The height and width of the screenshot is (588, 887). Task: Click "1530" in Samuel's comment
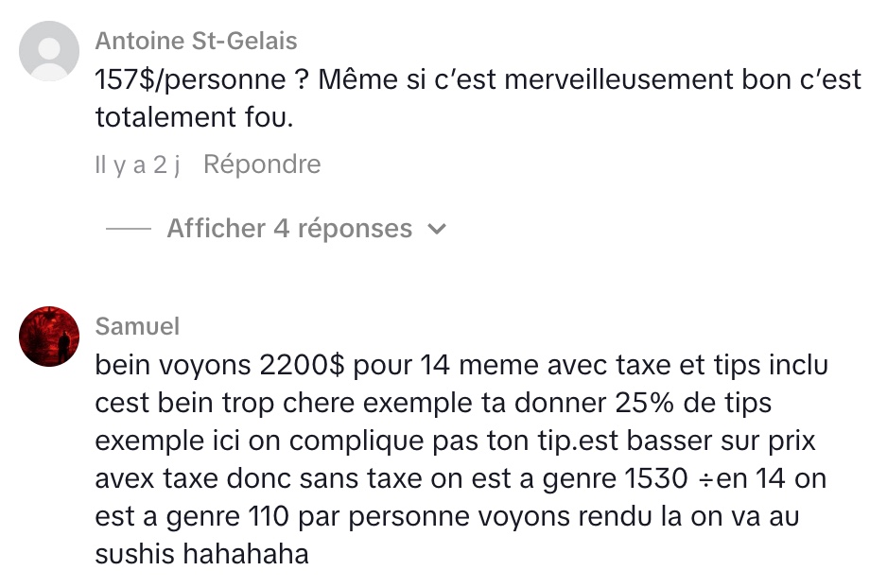655,478
